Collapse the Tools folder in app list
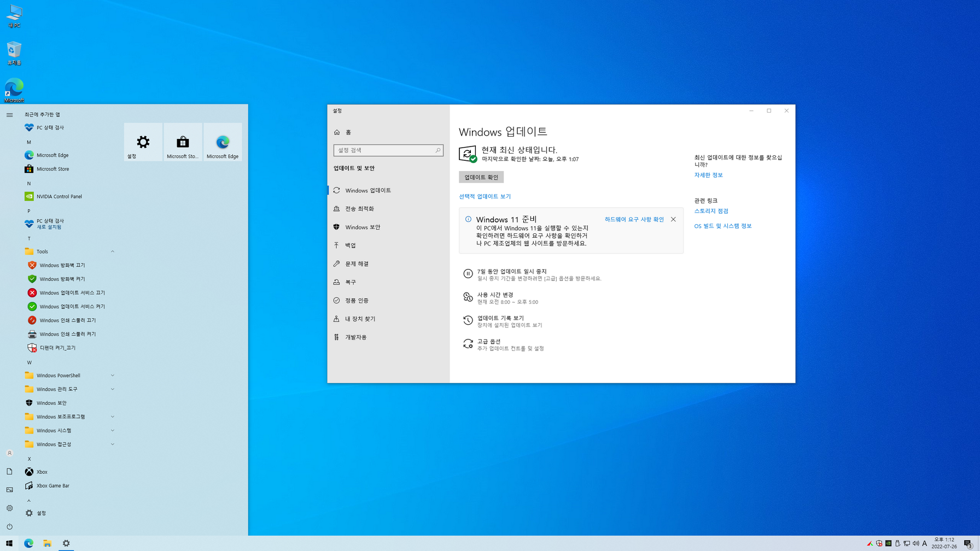Screen dimensions: 980x551 coord(68,251)
